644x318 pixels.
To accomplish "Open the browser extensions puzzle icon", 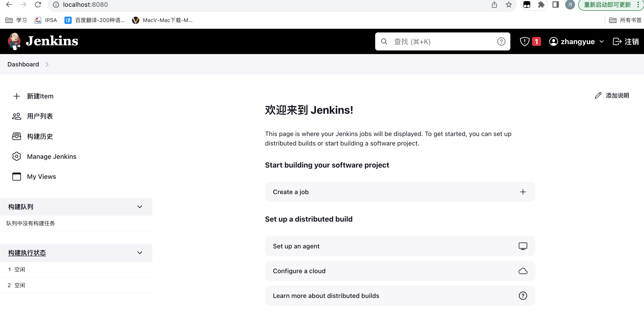I will point(541,5).
